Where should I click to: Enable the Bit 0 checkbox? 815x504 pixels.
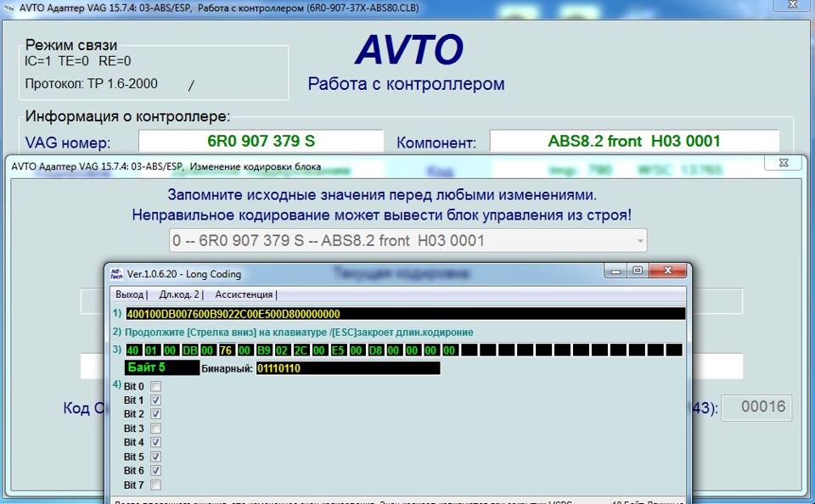155,386
